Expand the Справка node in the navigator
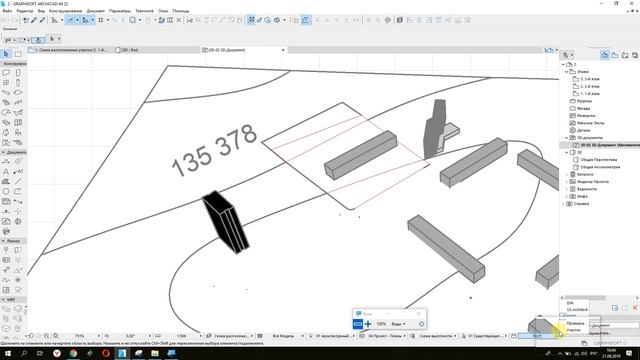Viewport: 640px width, 360px height. tap(563, 204)
